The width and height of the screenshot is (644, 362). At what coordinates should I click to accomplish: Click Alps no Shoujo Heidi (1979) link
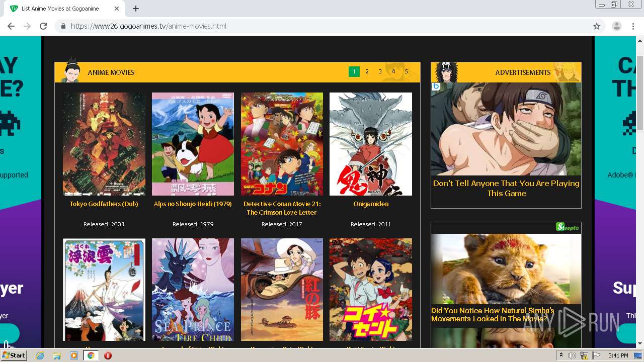193,204
